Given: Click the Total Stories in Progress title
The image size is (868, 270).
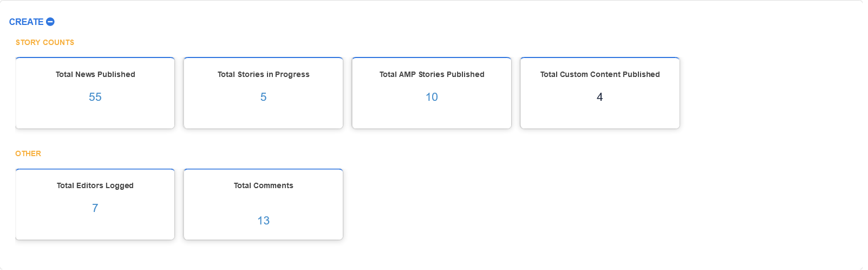Looking at the screenshot, I should point(264,74).
